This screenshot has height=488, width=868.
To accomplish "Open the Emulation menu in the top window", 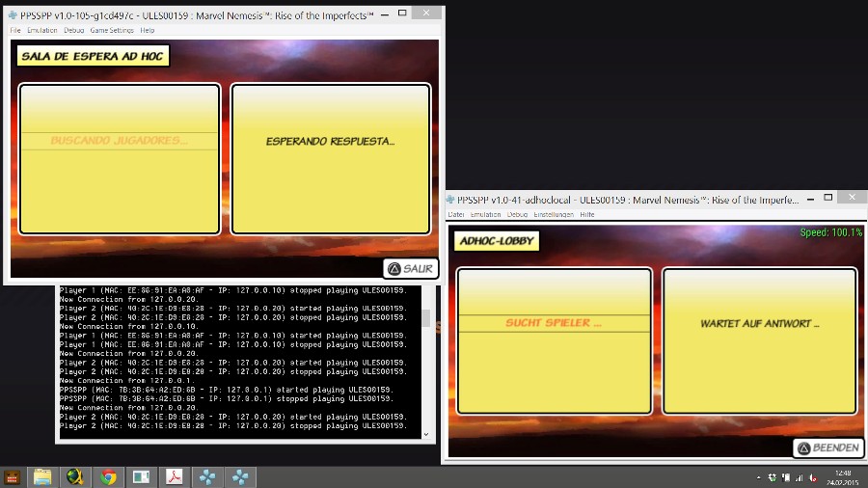I will pos(42,31).
